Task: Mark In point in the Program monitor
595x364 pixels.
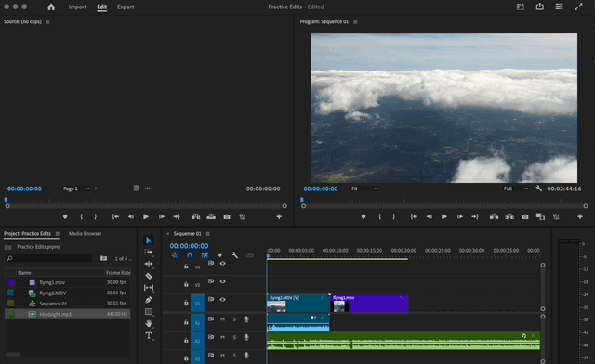Action: (x=379, y=216)
